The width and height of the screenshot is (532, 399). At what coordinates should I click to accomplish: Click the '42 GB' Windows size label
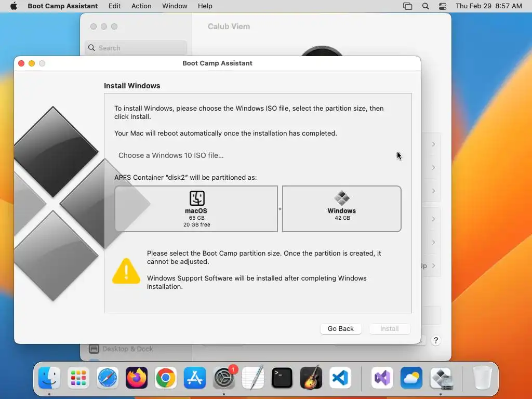click(x=342, y=218)
